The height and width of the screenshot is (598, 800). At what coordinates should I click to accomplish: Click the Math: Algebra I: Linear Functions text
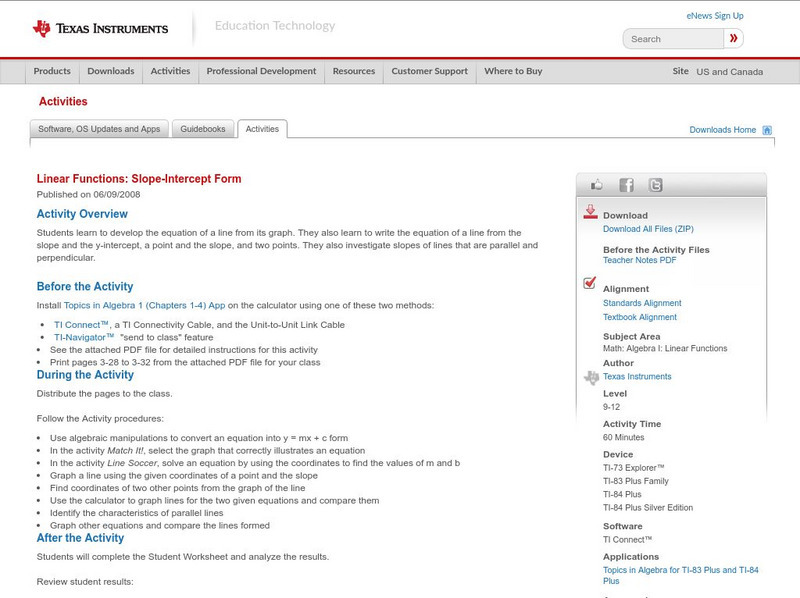665,348
